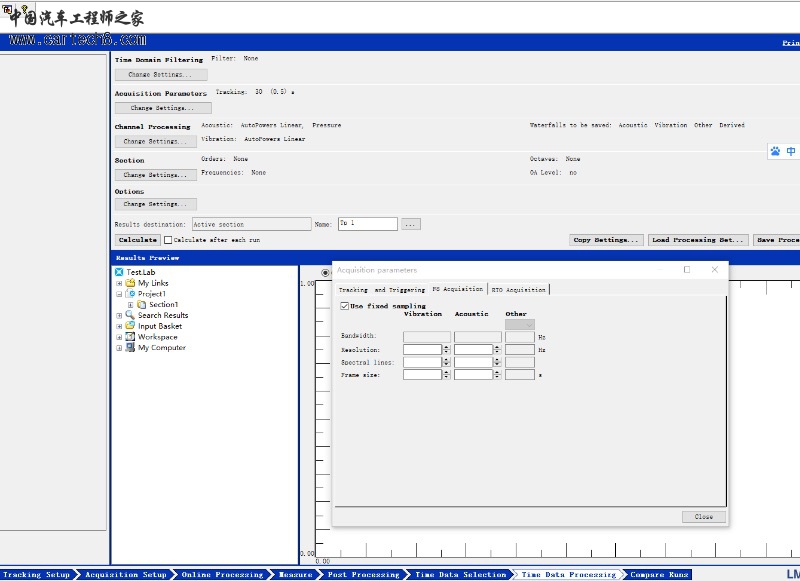Click Load Processing Set button
The image size is (800, 581).
[x=698, y=240]
